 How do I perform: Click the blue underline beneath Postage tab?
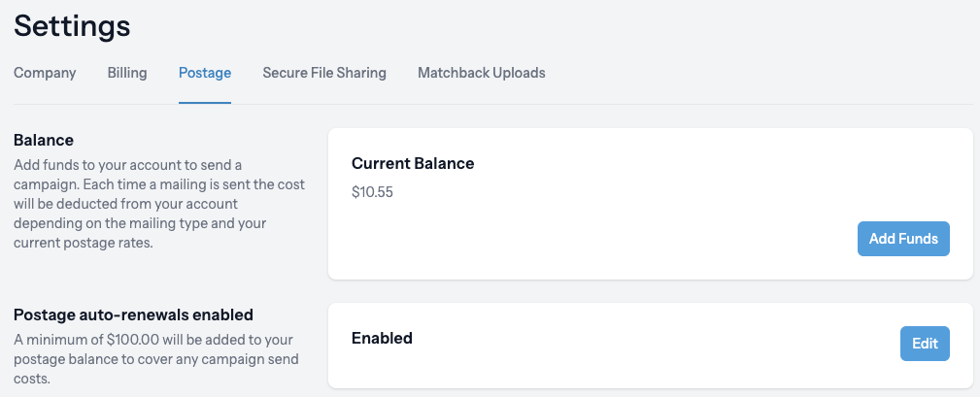205,103
